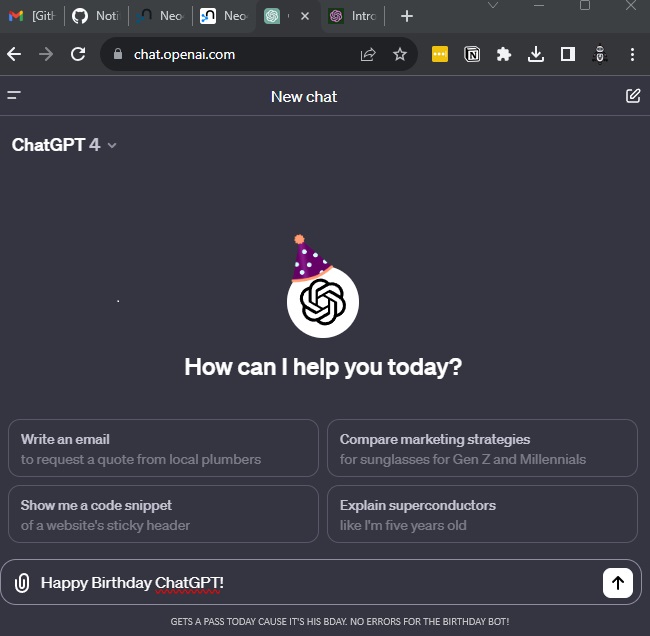This screenshot has width=650, height=636.
Task: Click the How can I help you today heading
Action: 323,367
